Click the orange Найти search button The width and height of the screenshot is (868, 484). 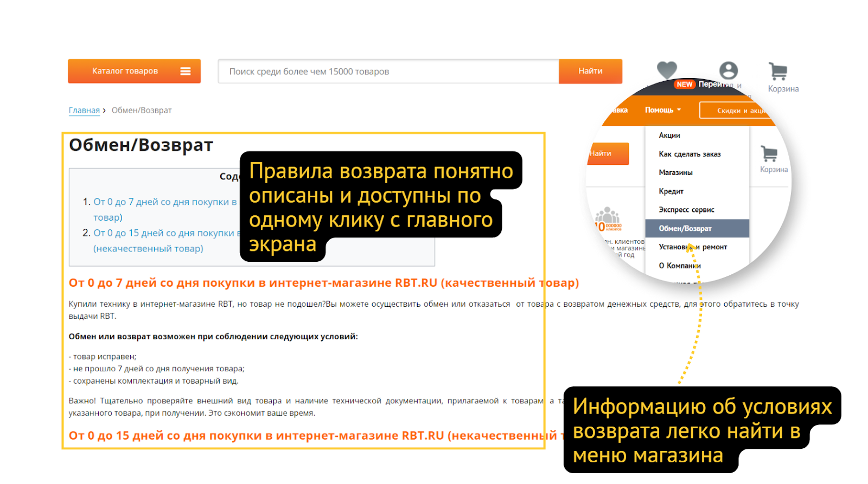[x=590, y=71]
